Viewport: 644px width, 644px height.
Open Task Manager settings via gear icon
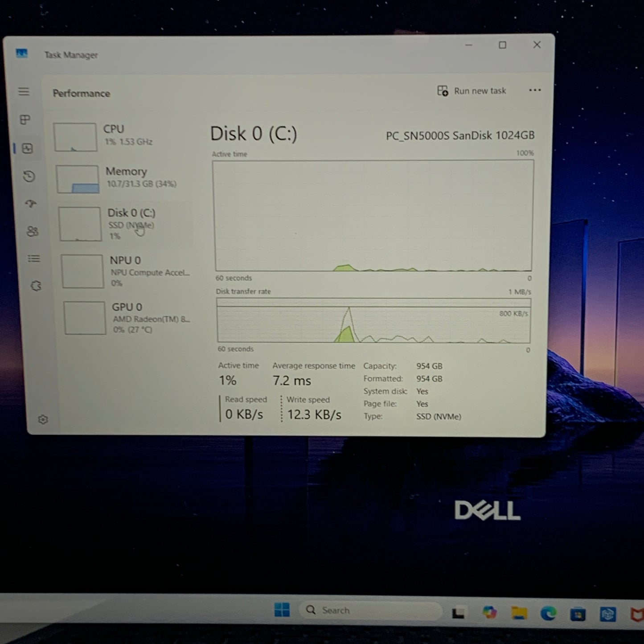tap(43, 419)
